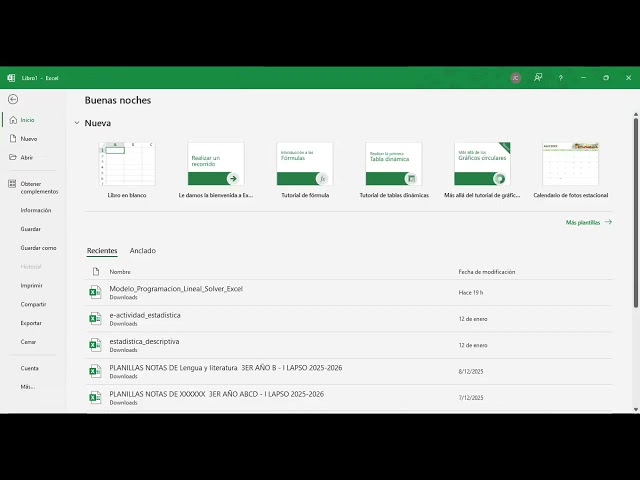The image size is (640, 480).
Task: Click Excel icon of PLANILLAS NOTAS DE XXXXXX
Action: pyautogui.click(x=95, y=398)
